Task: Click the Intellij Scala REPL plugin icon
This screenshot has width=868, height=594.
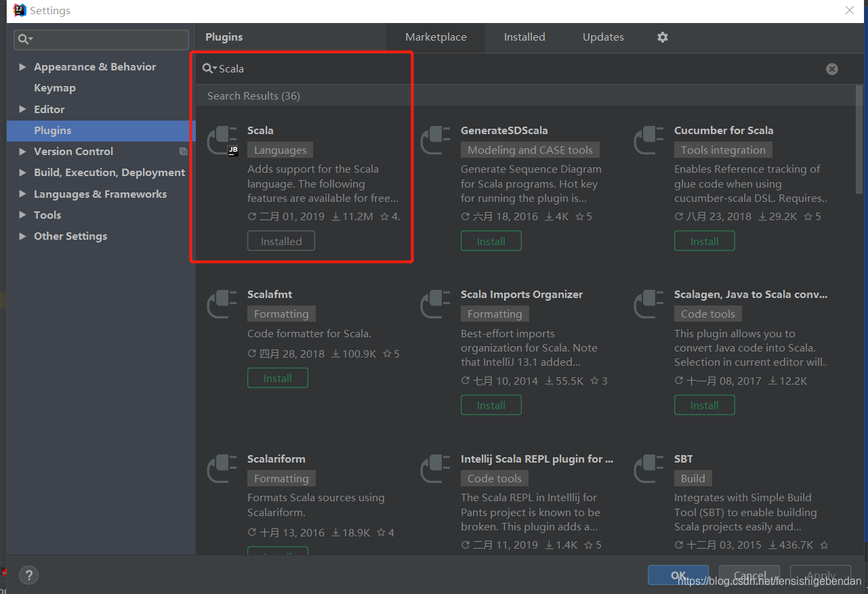Action: 436,469
